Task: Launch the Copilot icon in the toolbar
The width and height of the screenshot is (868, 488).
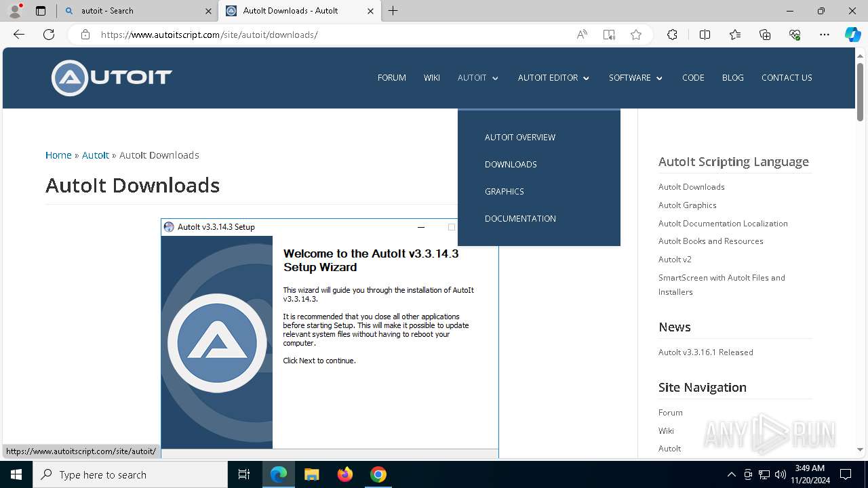Action: [852, 35]
